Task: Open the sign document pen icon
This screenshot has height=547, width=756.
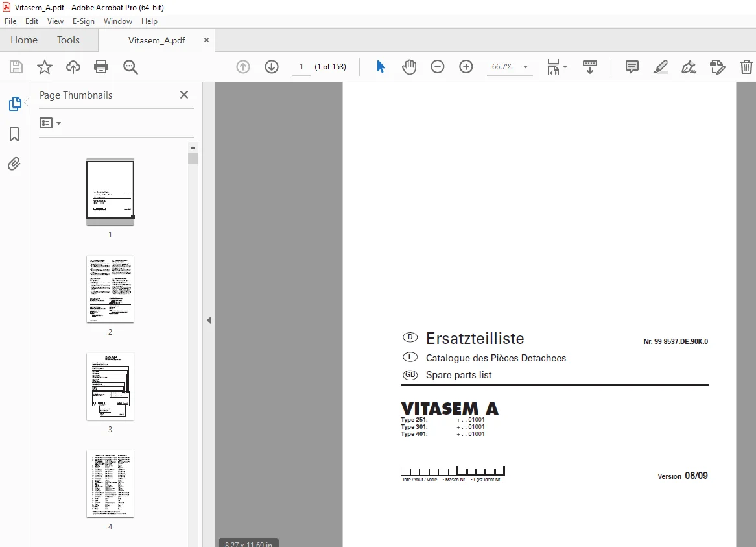Action: coord(689,67)
